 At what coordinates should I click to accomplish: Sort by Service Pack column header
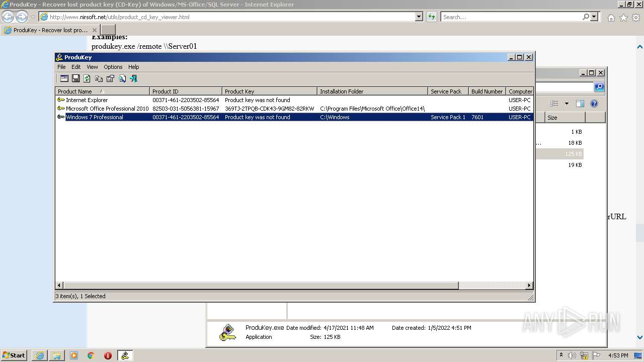click(448, 92)
